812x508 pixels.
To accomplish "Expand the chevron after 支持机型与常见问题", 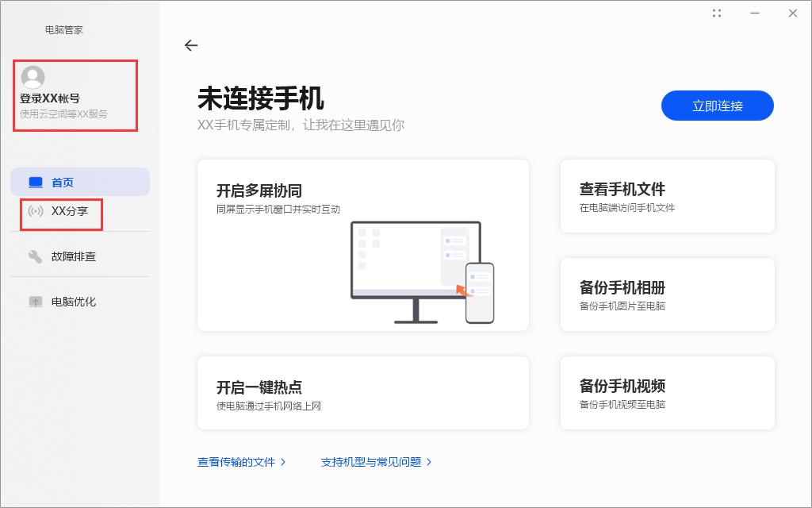I will tap(429, 461).
